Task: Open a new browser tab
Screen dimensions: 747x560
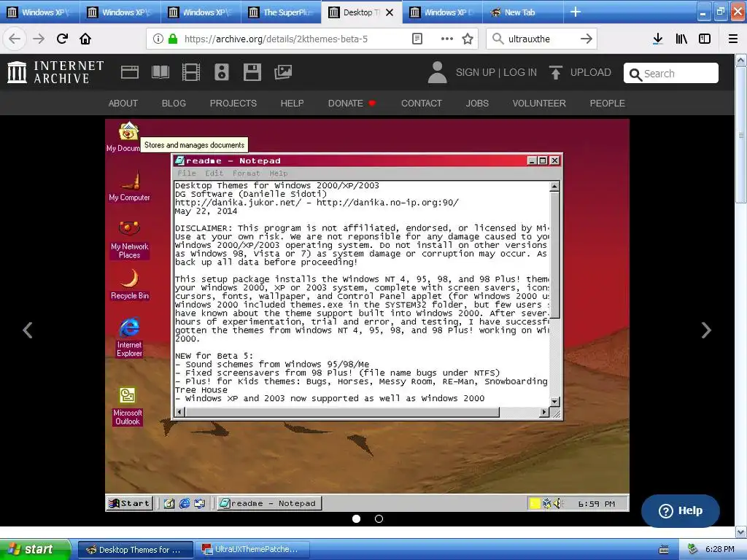Action: [x=576, y=12]
